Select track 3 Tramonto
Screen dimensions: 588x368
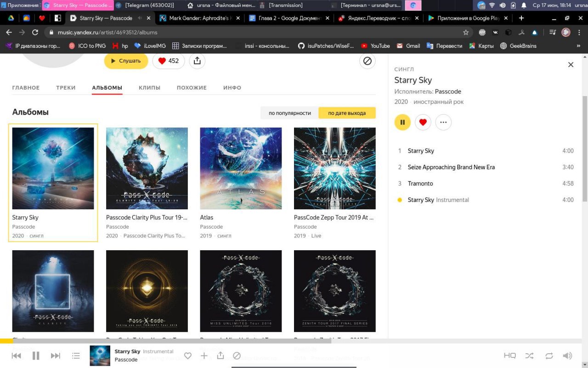[485, 184]
